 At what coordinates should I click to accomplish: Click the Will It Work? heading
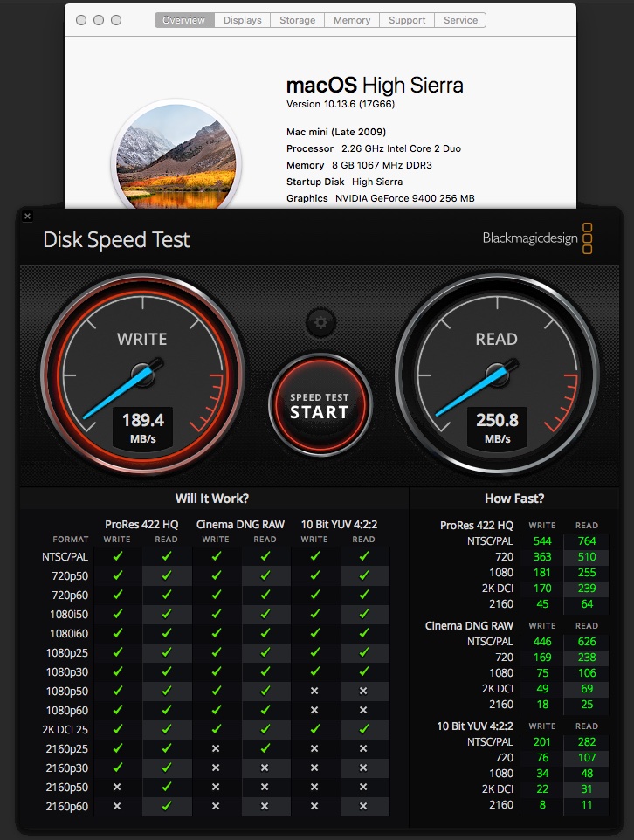pyautogui.click(x=212, y=499)
